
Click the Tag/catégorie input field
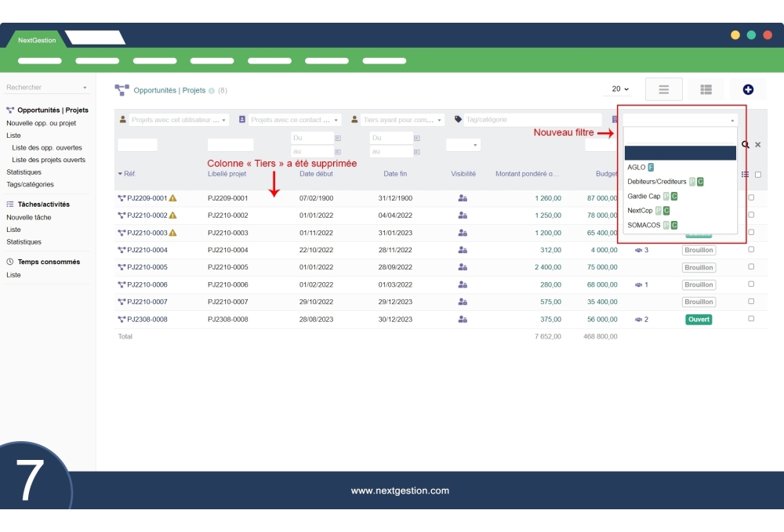pyautogui.click(x=532, y=120)
